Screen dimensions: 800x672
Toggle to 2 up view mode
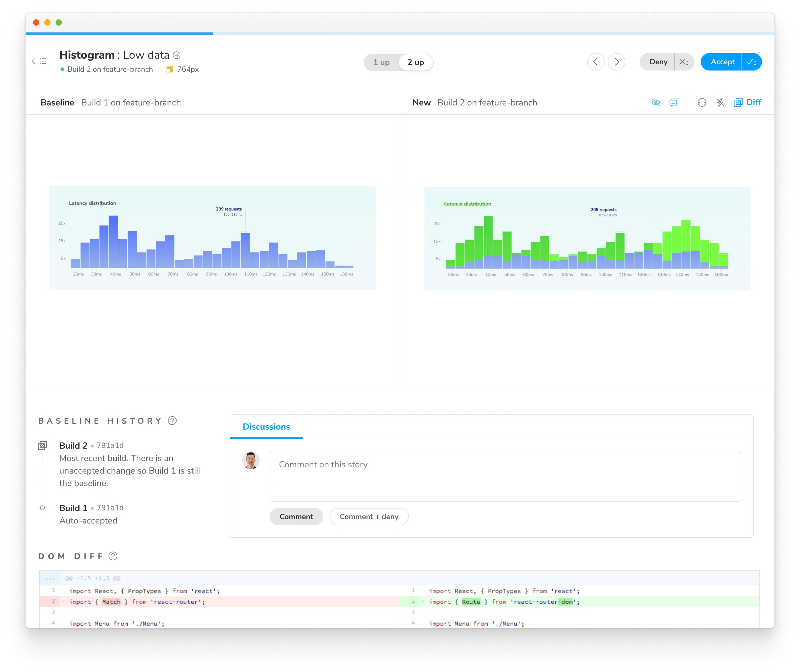(x=415, y=62)
